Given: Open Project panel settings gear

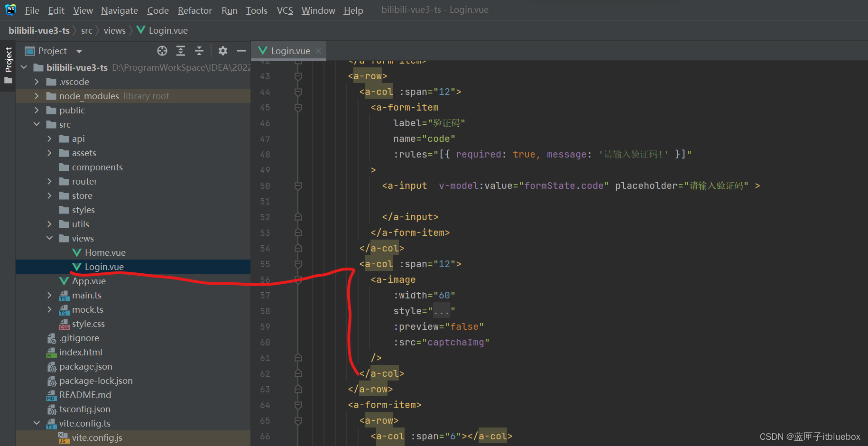Looking at the screenshot, I should pyautogui.click(x=223, y=51).
